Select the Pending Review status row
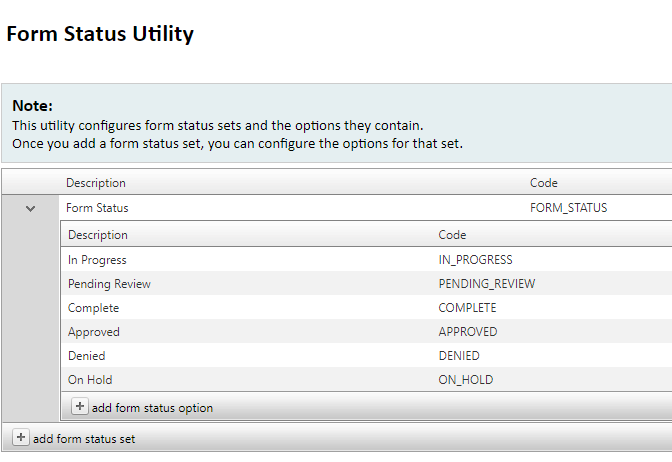The height and width of the screenshot is (462, 672). (366, 283)
